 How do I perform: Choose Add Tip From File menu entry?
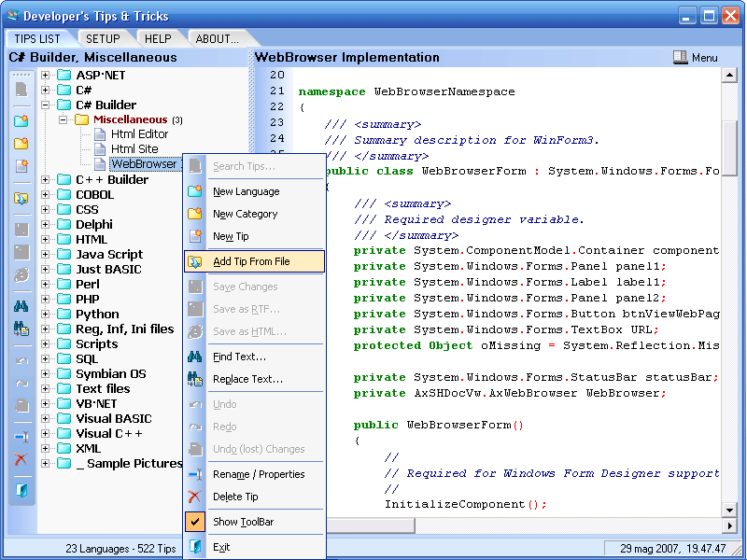251,261
